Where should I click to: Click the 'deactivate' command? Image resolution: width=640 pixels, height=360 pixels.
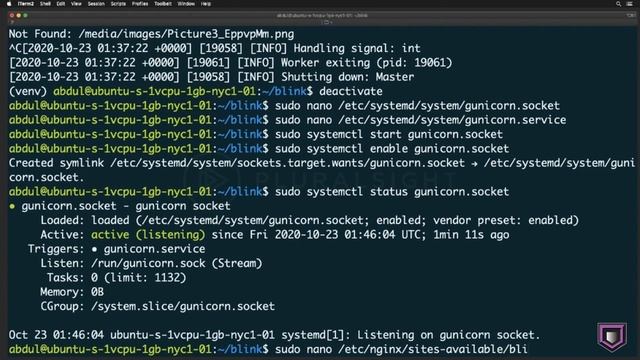pyautogui.click(x=351, y=91)
